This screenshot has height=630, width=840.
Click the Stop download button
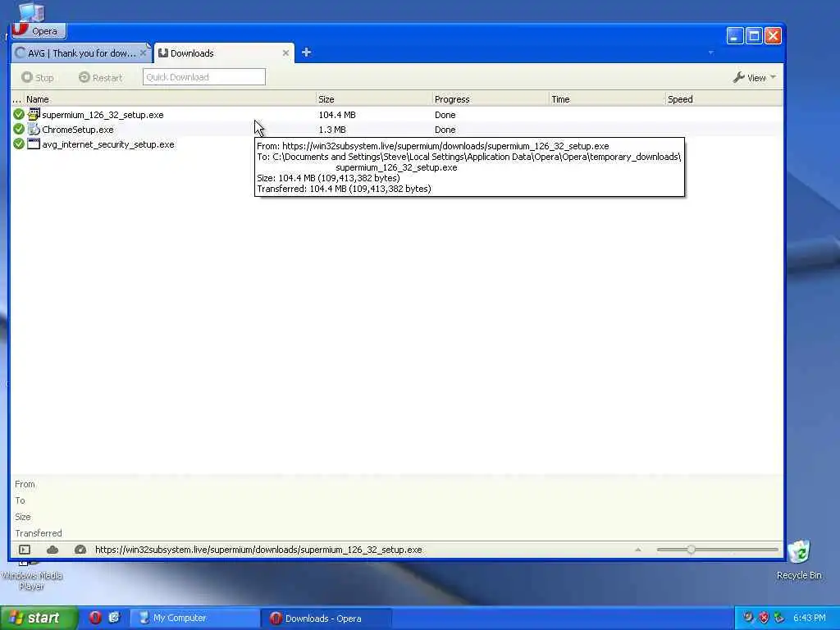(38, 78)
